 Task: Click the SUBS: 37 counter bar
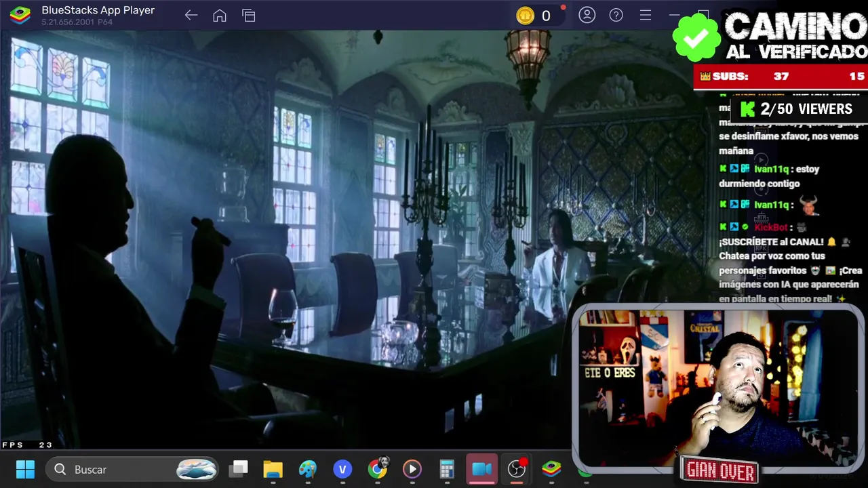point(780,77)
